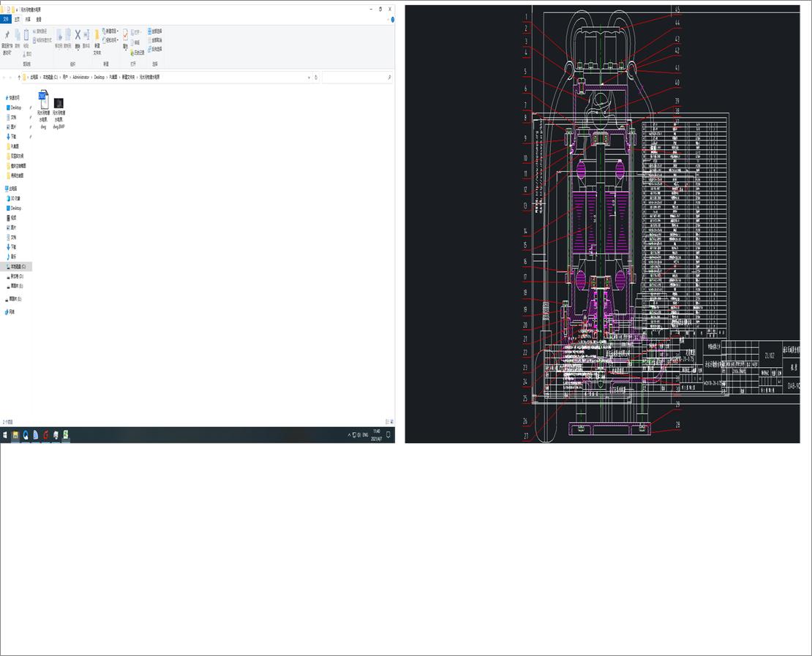Open the Easy access dropdown in the ribbon
This screenshot has height=656, width=812.
110,40
